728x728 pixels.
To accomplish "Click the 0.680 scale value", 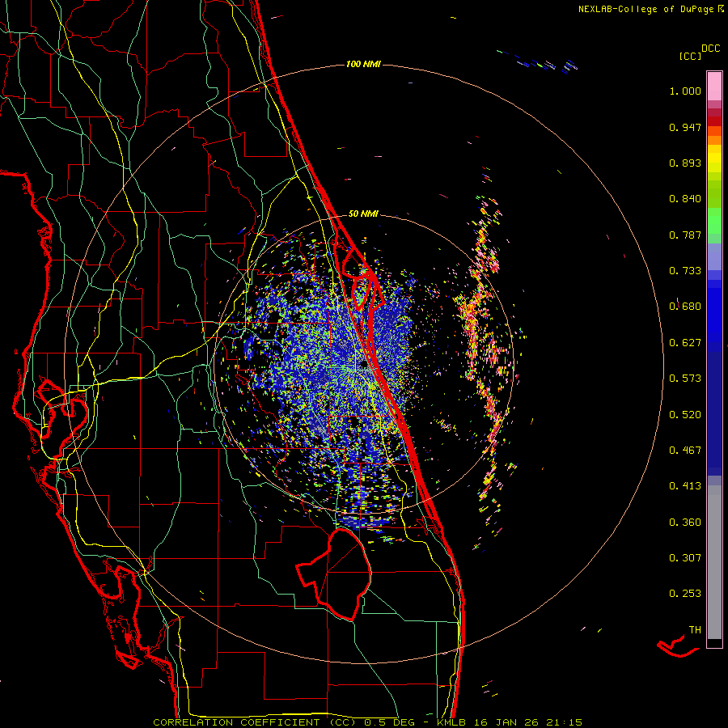I will [x=685, y=307].
